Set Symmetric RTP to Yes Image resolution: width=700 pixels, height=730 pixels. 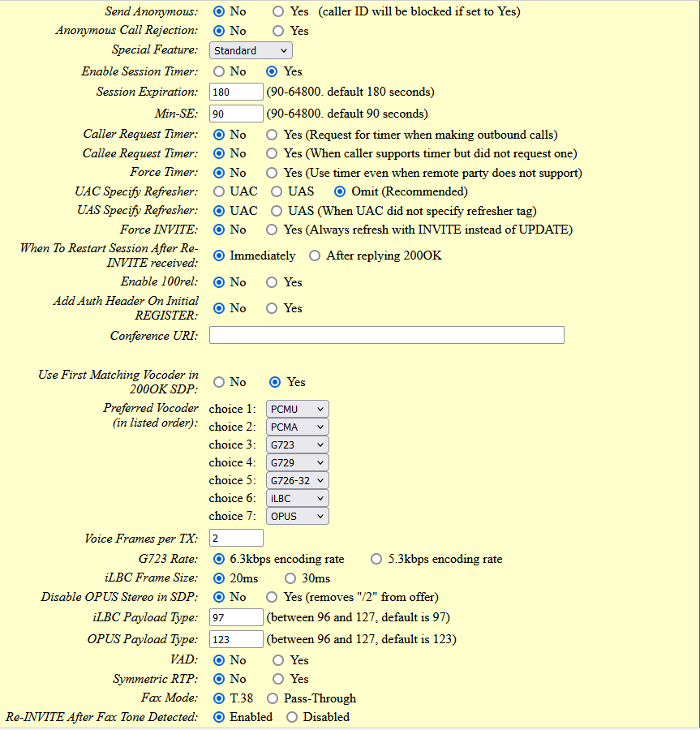(x=278, y=679)
